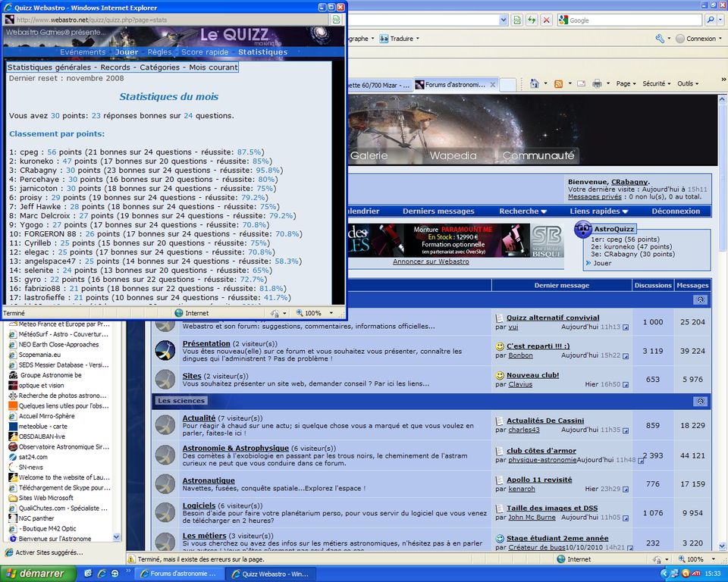Open the address bar dropdown arrow

pos(504,20)
